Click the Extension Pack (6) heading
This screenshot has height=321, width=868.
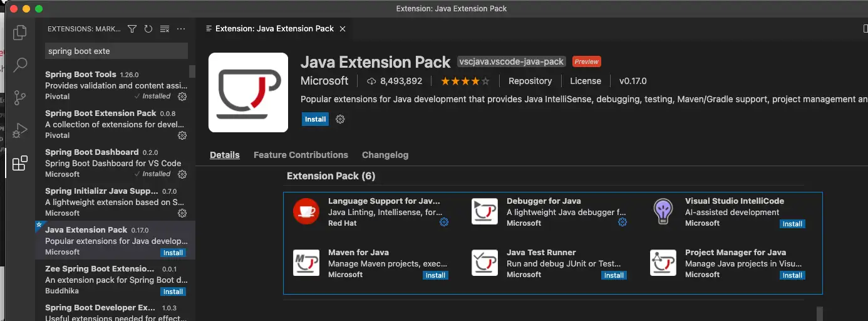[331, 176]
